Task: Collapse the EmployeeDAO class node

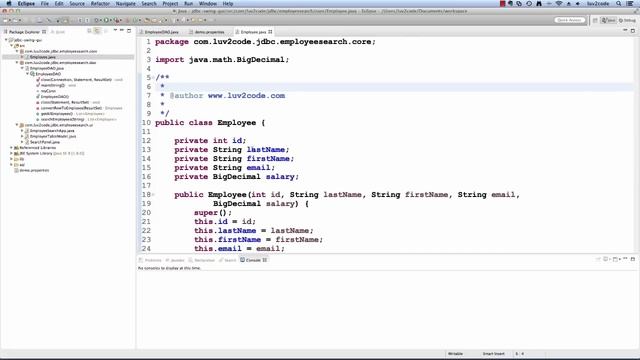Action: click(x=27, y=74)
